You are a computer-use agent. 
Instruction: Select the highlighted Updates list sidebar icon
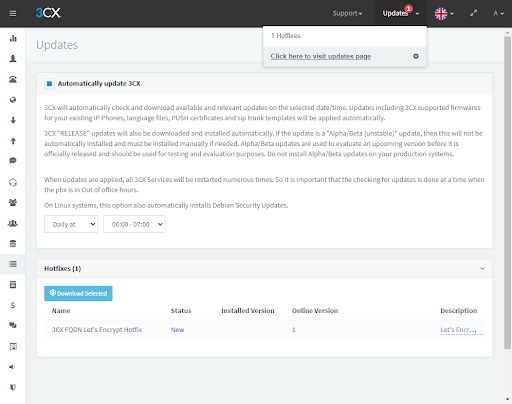tap(13, 264)
